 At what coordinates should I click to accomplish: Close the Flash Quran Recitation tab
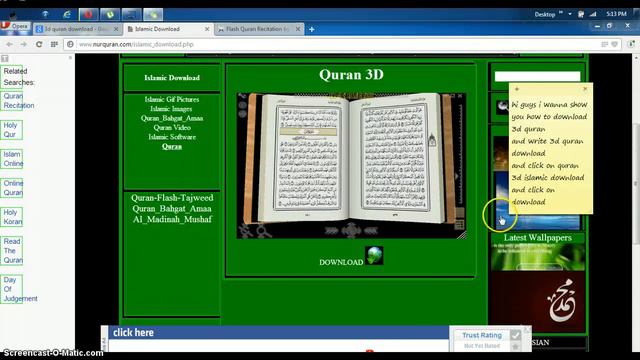pyautogui.click(x=298, y=29)
